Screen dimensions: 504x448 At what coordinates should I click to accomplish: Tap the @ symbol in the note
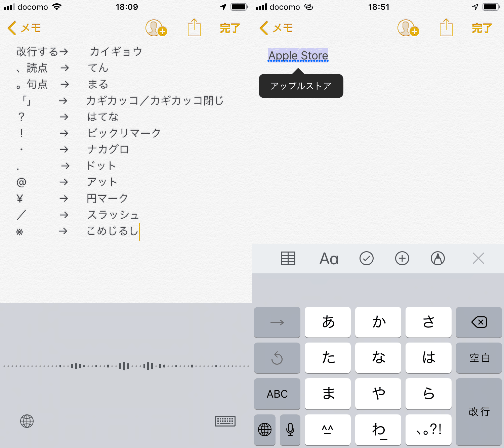click(21, 182)
